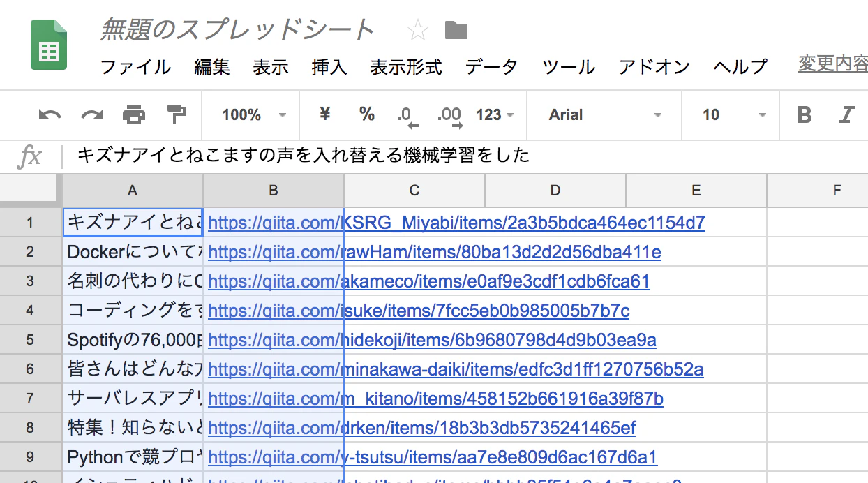
Task: Open the rawHam Qiita link
Action: [x=435, y=252]
